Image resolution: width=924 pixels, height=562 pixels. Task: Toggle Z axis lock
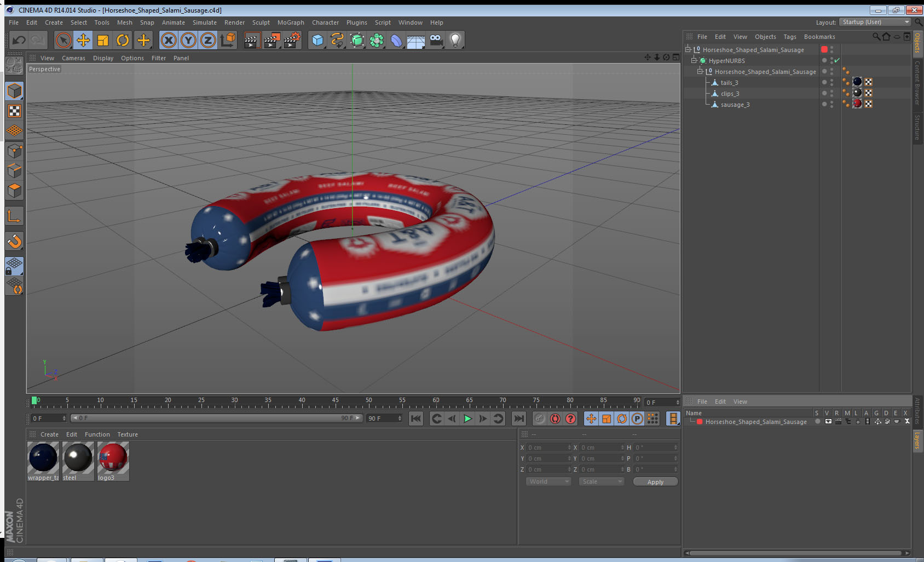208,40
